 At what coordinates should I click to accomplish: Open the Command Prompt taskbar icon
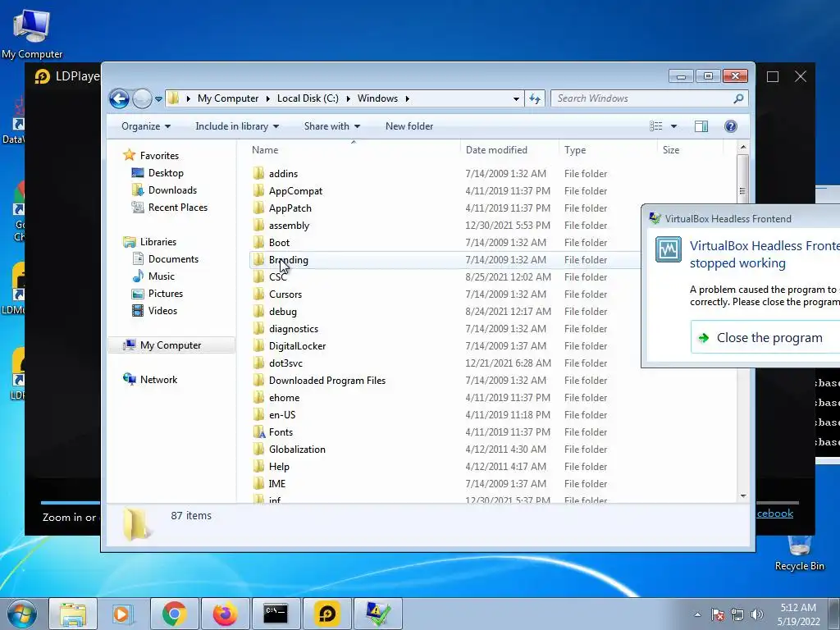click(x=276, y=614)
